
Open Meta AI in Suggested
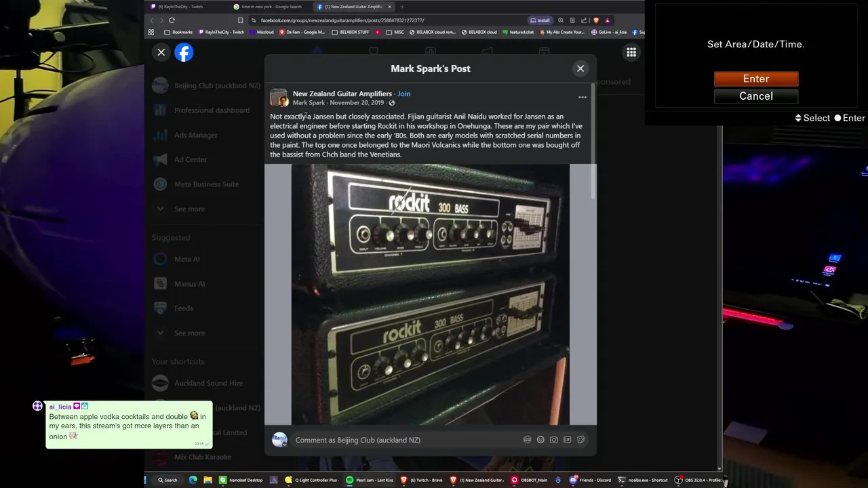click(x=187, y=259)
